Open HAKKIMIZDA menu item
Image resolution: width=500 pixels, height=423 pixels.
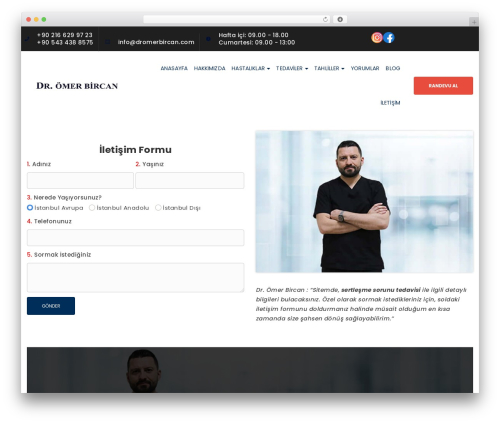click(210, 68)
